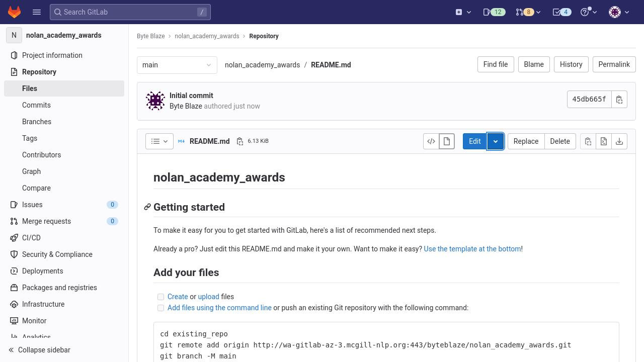Open the main branch selector dropdown
Viewport: 644px width, 362px height.
point(177,65)
